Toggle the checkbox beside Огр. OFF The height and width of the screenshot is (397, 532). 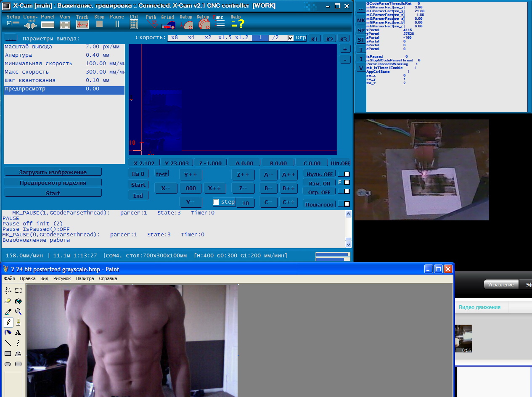pyautogui.click(x=347, y=191)
